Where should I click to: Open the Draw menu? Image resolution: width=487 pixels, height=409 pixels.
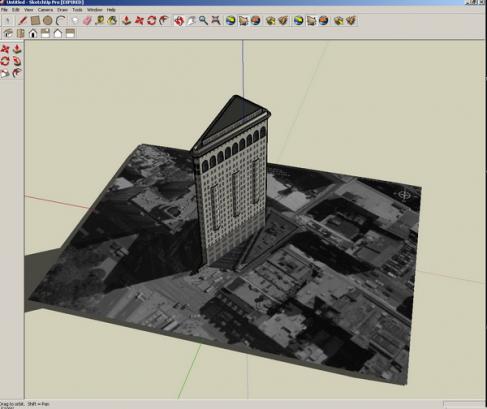[62, 10]
